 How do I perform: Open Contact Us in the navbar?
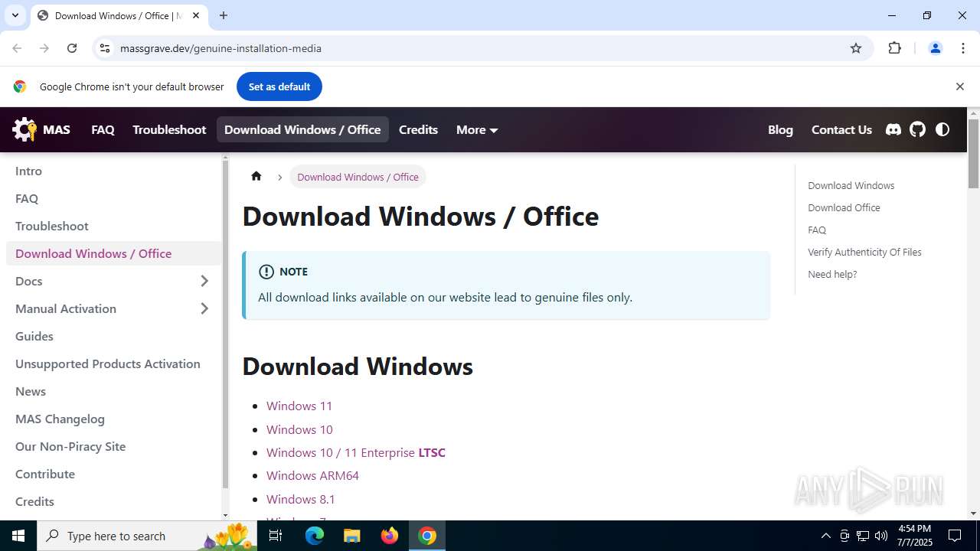click(x=841, y=129)
